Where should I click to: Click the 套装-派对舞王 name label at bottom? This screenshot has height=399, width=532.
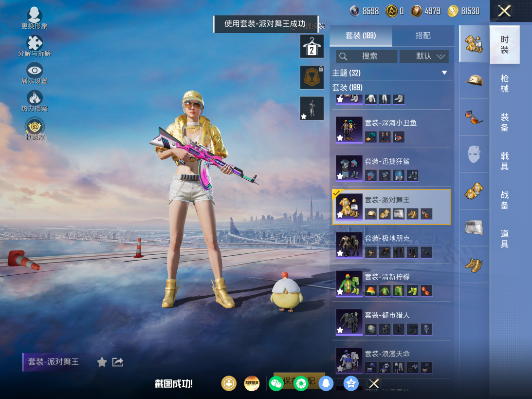(x=53, y=362)
